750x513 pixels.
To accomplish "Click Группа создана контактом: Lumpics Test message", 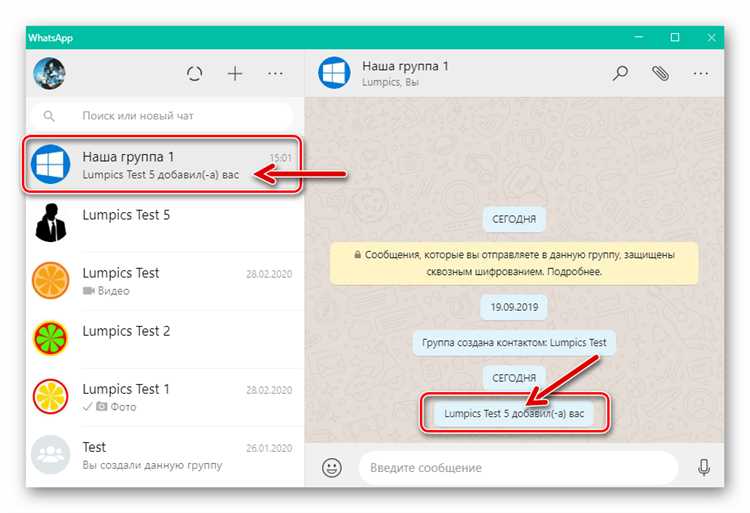I will point(514,342).
